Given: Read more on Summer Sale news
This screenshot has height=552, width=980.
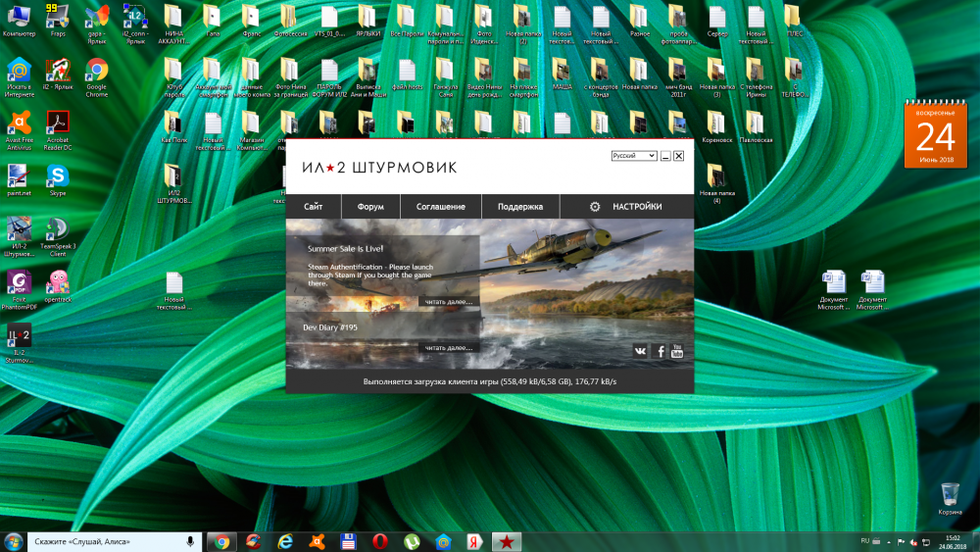Looking at the screenshot, I should point(449,301).
